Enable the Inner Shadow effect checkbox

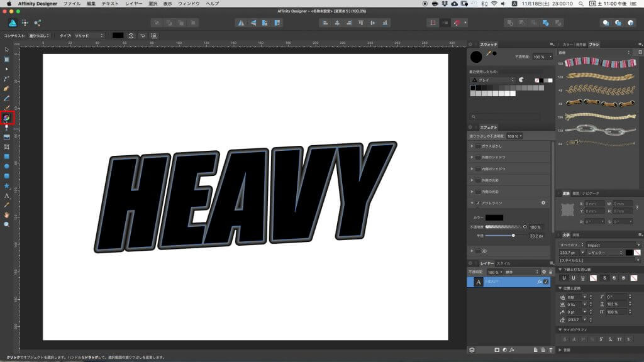click(x=478, y=168)
